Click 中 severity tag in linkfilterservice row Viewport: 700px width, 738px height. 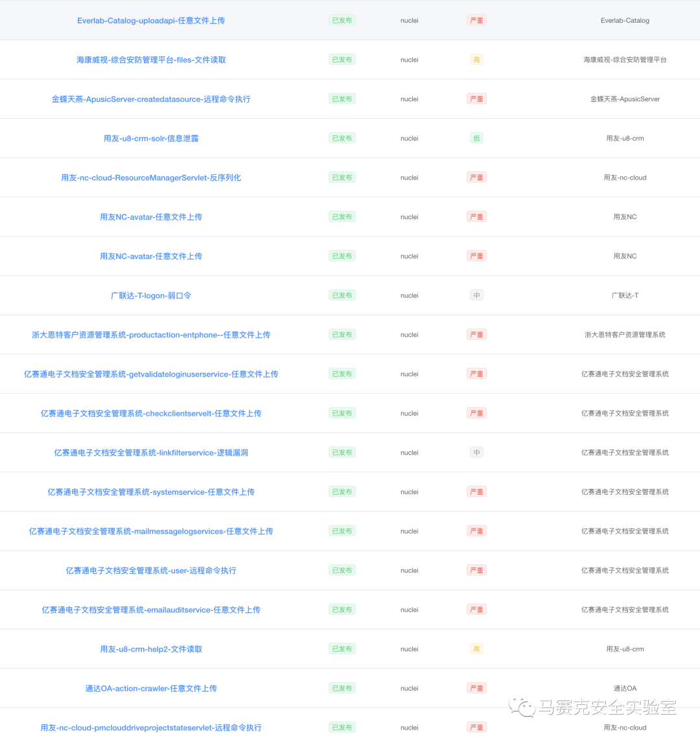tap(476, 453)
